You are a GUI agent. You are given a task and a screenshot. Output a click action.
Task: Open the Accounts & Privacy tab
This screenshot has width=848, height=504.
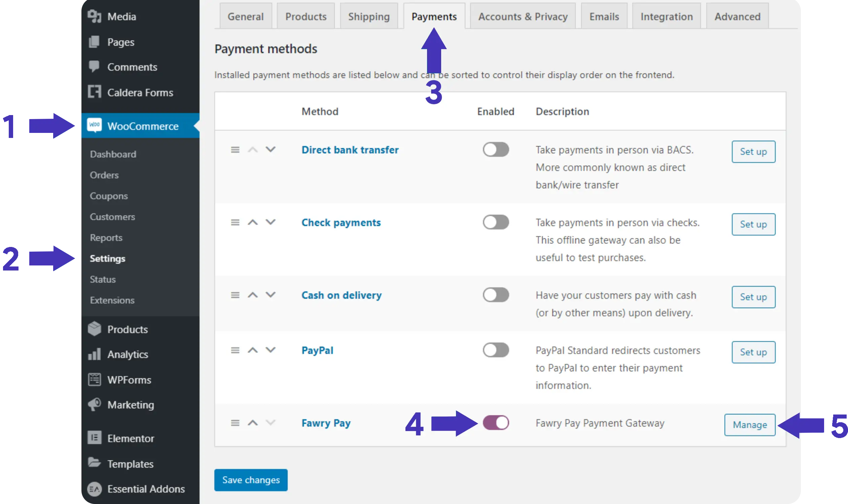tap(523, 16)
